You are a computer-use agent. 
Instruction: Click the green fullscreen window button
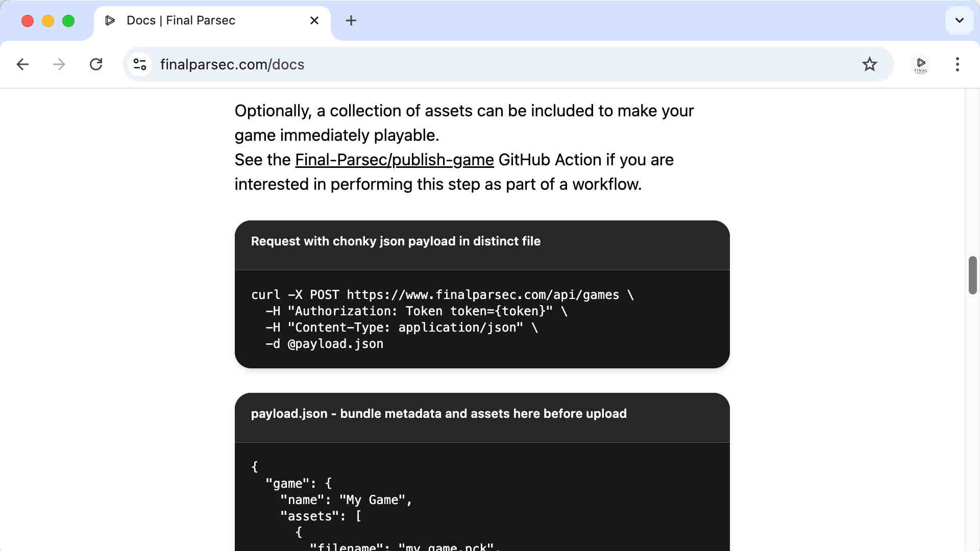click(68, 21)
